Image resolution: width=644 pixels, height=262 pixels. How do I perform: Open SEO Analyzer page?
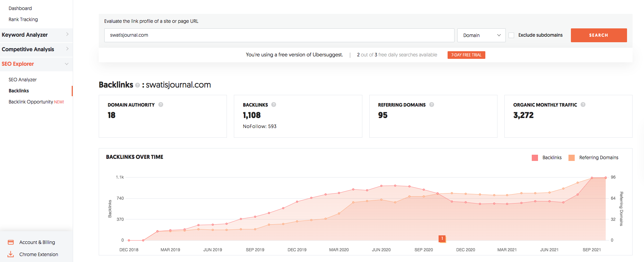pos(23,80)
